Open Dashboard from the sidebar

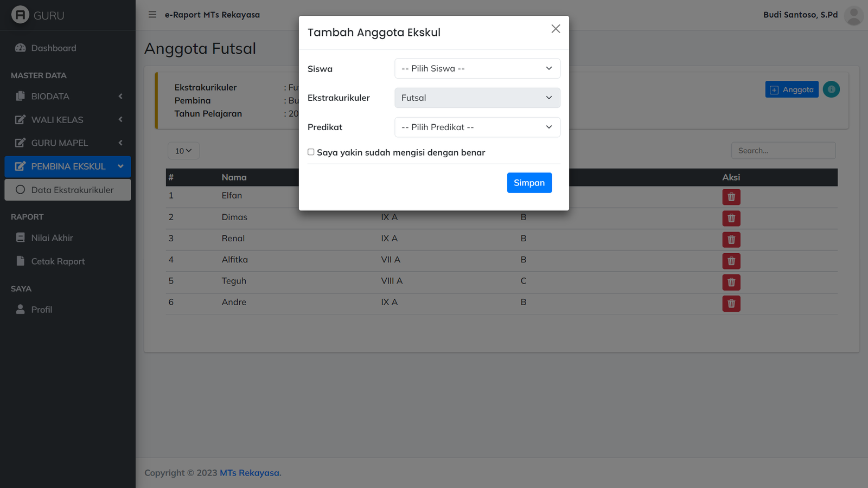53,48
